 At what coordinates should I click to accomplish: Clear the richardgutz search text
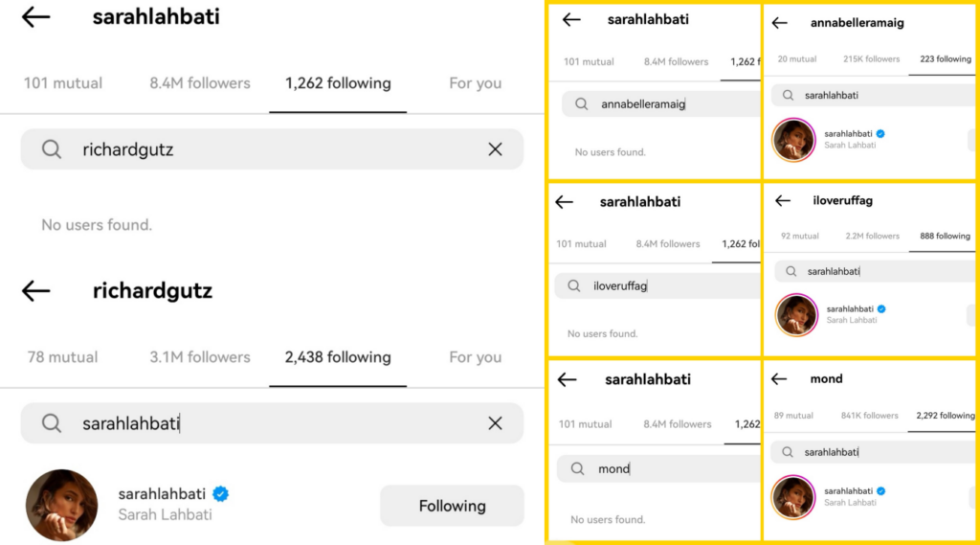tap(495, 149)
